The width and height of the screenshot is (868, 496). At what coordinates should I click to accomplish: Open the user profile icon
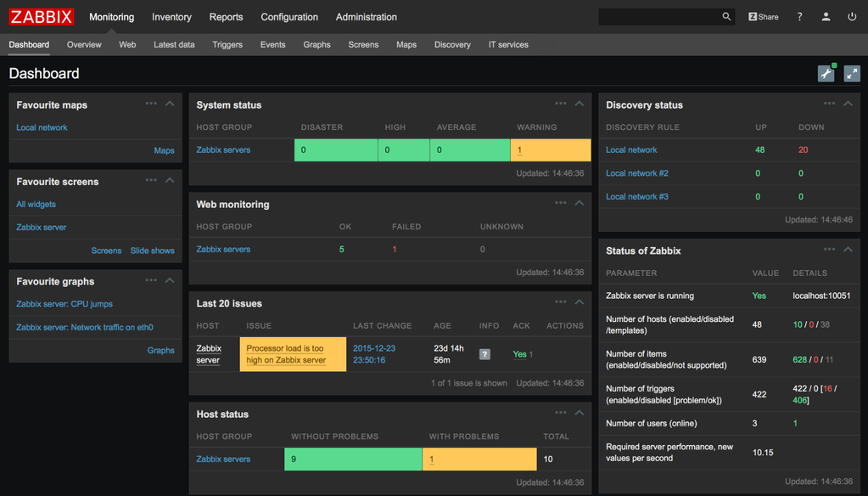pos(825,16)
